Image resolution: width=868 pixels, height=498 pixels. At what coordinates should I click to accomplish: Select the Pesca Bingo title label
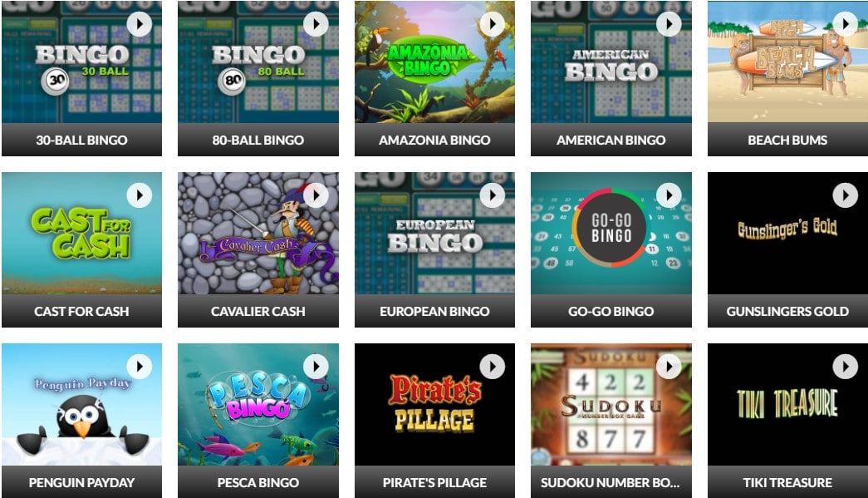pyautogui.click(x=258, y=482)
